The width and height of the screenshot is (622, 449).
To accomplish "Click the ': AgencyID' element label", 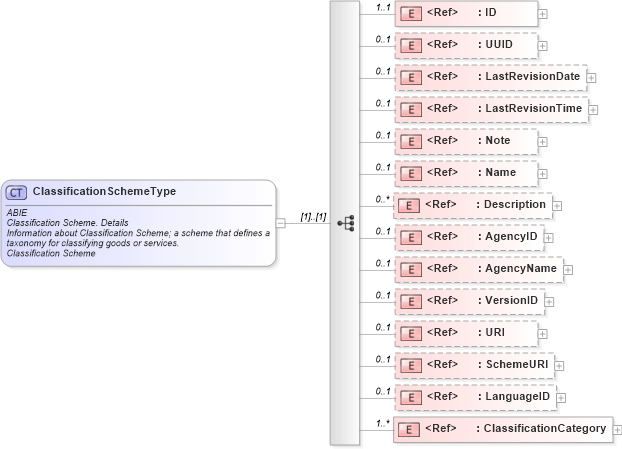I will 508,236.
